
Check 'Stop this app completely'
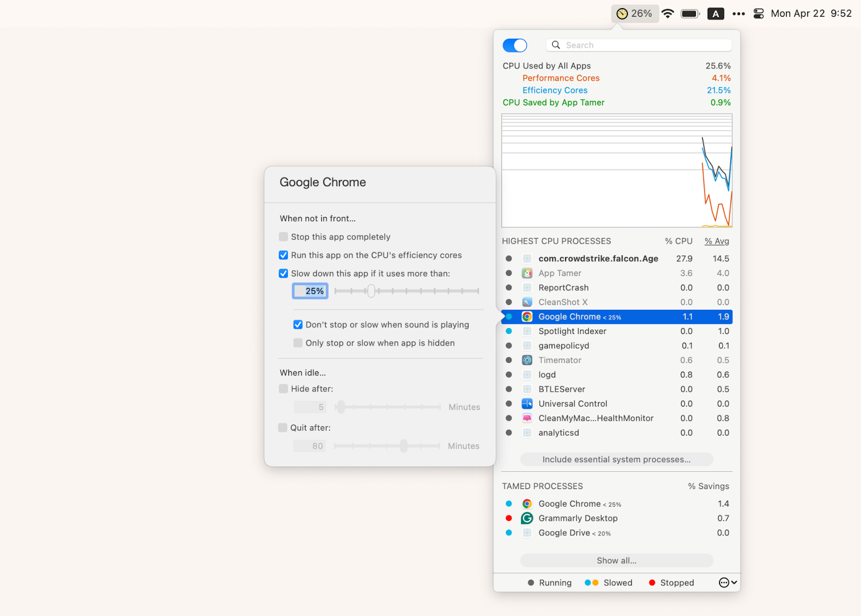(283, 237)
